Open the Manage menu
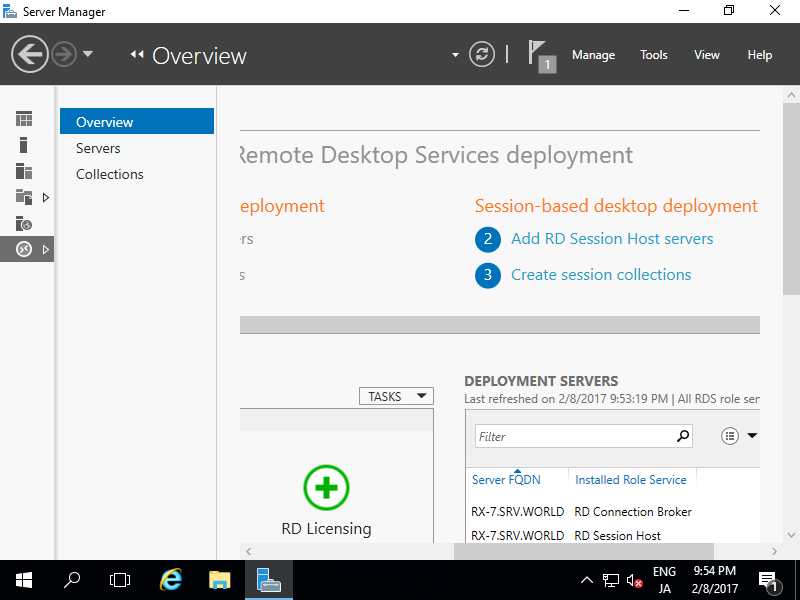This screenshot has width=800, height=600. click(593, 55)
